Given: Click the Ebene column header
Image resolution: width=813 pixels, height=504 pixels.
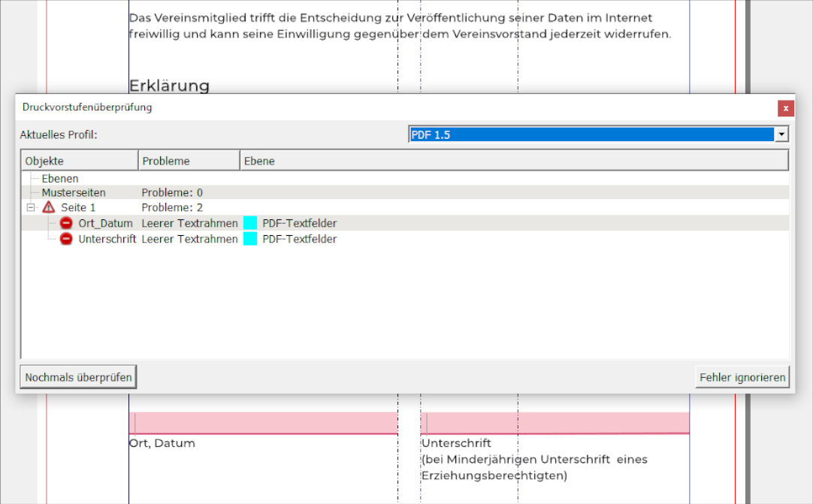Looking at the screenshot, I should pos(513,161).
